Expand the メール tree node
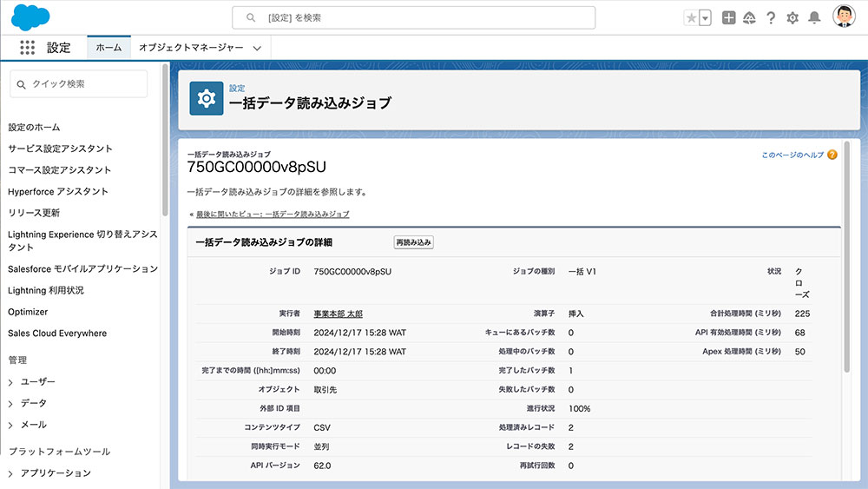 [x=10, y=426]
